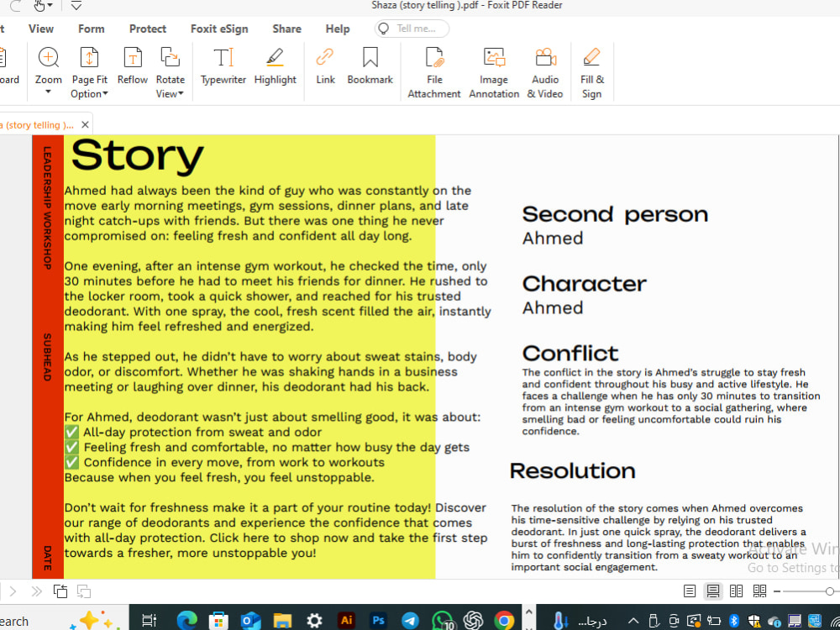The width and height of the screenshot is (840, 630).
Task: Open Outlook from the taskbar
Action: pos(249,621)
